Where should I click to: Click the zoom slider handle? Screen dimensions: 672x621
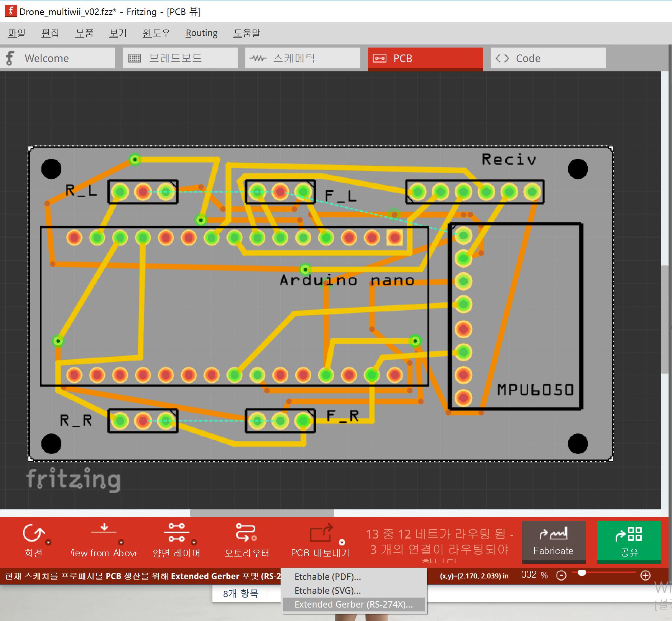click(582, 573)
